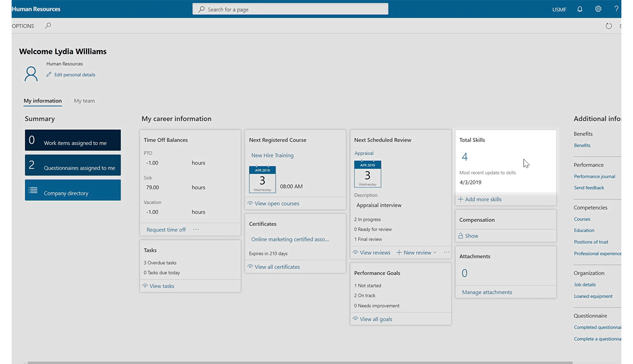Viewport: 633px width, 364px height.
Task: Open Edit personal details
Action: coord(74,74)
